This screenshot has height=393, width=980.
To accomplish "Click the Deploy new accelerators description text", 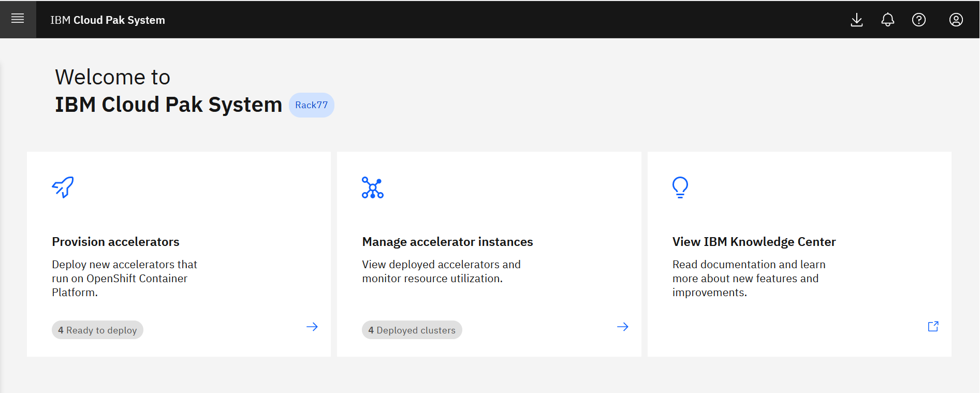I will [x=124, y=279].
